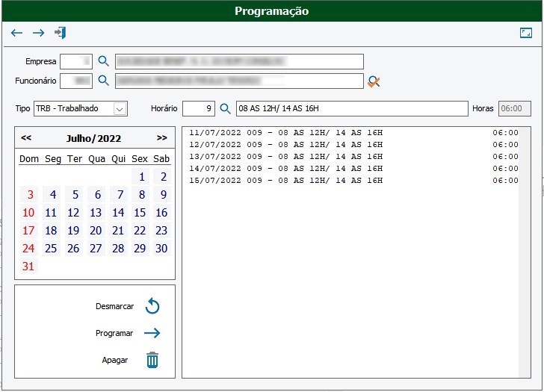Viewport: 544px width, 392px height.
Task: Click the expand window icon top right
Action: coord(526,33)
